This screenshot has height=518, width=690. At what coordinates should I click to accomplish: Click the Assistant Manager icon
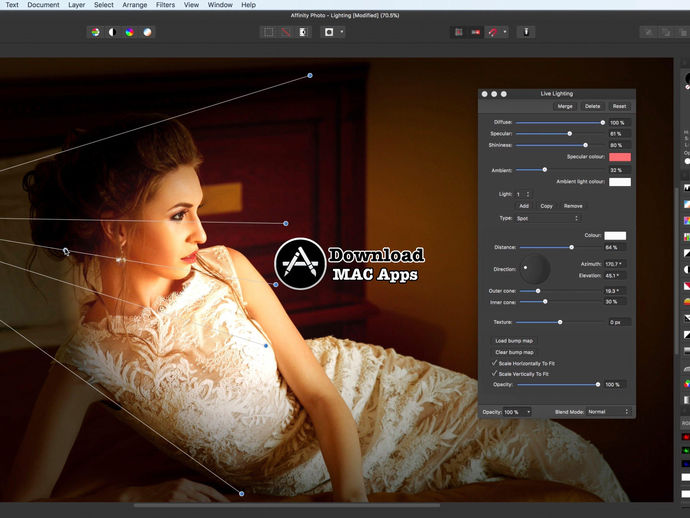(526, 32)
